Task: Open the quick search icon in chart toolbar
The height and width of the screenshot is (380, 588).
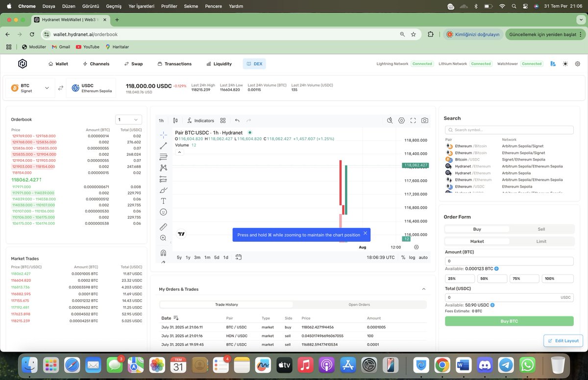Action: 390,120
